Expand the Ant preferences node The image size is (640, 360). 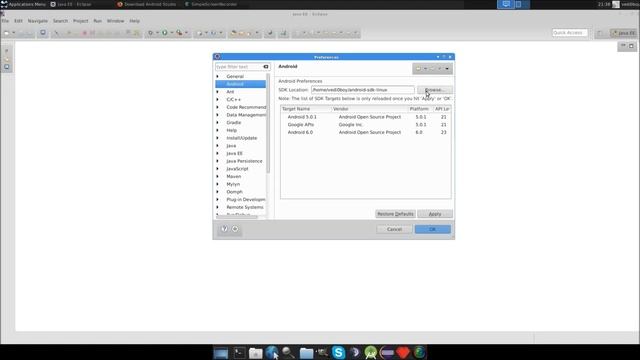218,92
